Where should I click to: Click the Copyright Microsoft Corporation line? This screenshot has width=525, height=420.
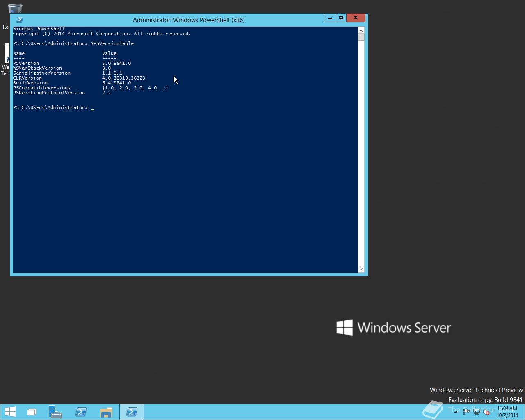pos(102,34)
